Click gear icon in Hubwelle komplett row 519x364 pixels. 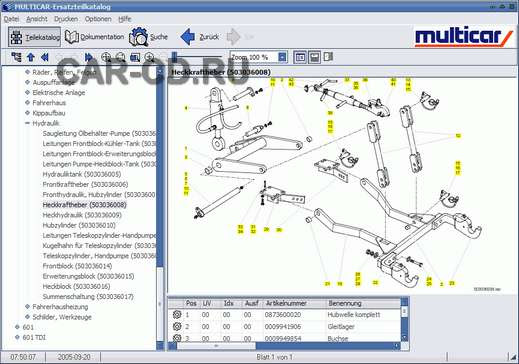177,315
